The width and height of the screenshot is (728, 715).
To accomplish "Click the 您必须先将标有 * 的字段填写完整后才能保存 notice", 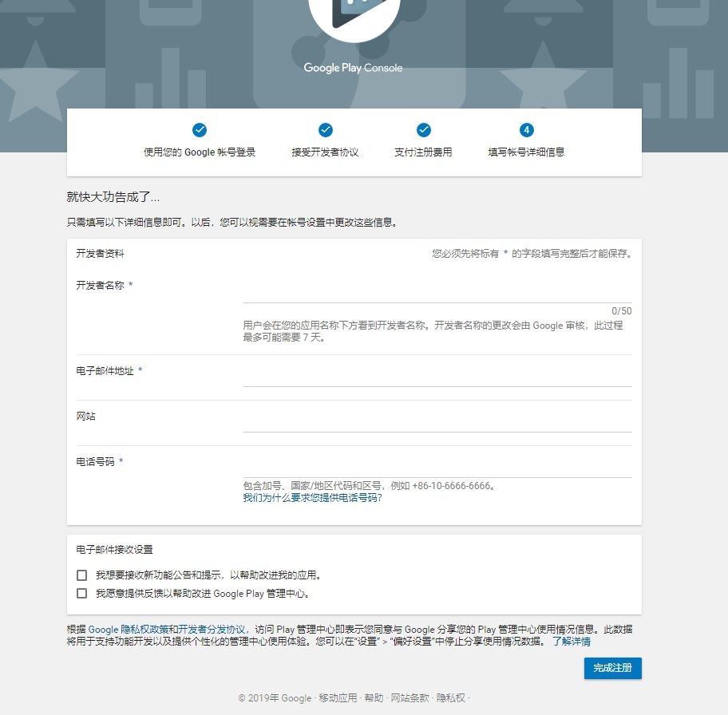I will 532,254.
